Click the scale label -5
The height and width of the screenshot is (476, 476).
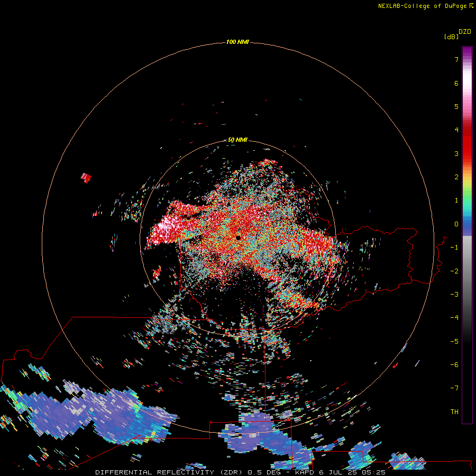pyautogui.click(x=454, y=342)
